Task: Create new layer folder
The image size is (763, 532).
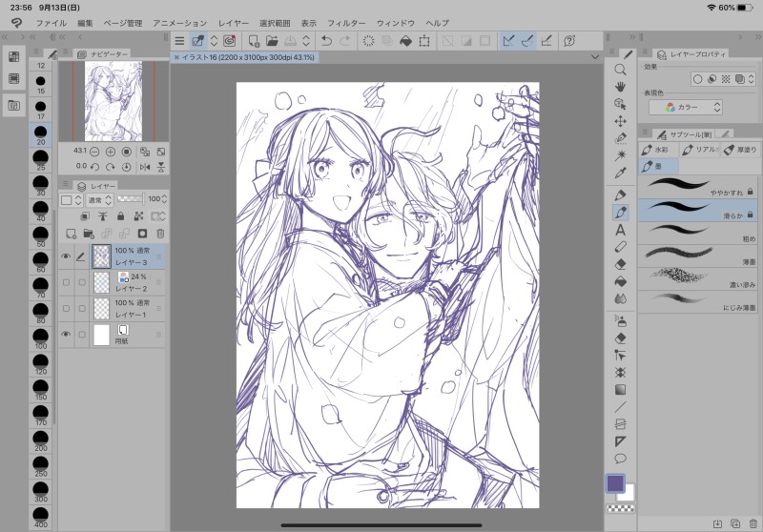Action: [x=89, y=234]
